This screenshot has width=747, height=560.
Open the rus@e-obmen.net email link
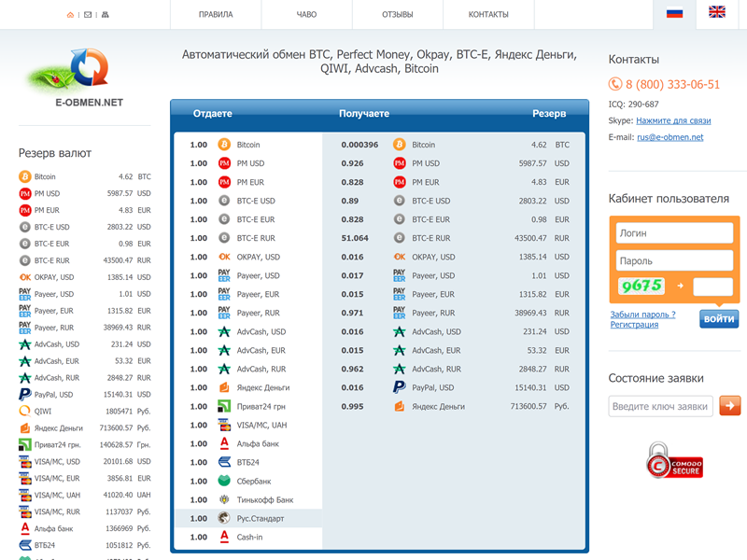[x=670, y=137]
